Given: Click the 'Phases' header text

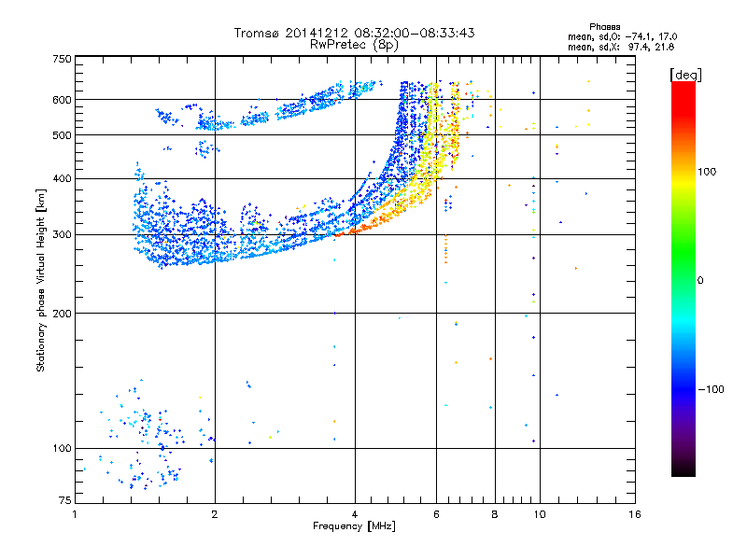Looking at the screenshot, I should [604, 27].
